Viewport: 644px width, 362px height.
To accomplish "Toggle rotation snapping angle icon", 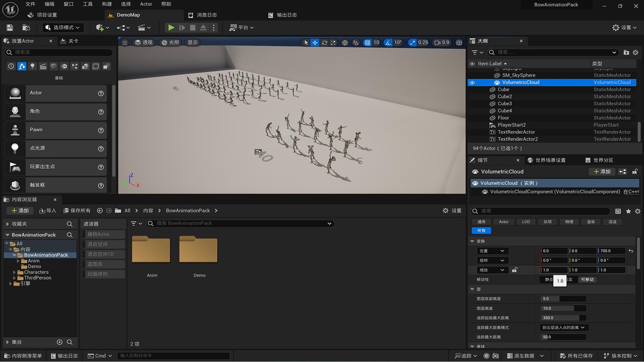I will (x=388, y=43).
